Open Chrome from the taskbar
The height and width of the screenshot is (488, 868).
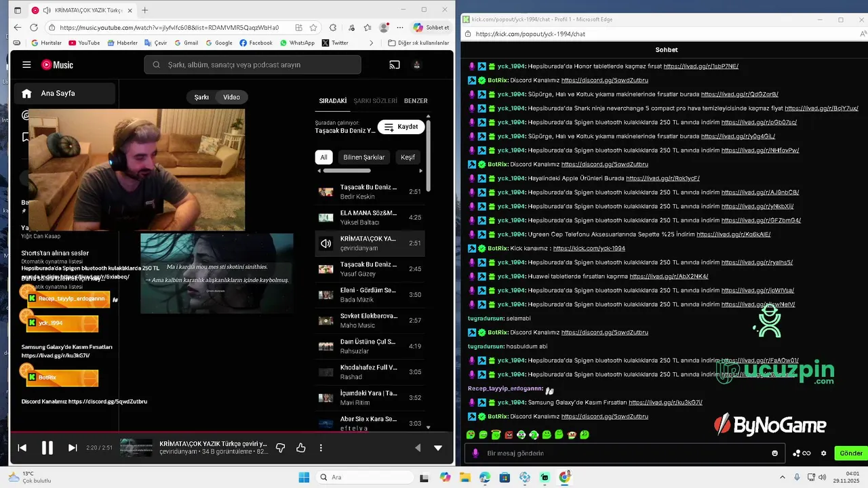(x=565, y=477)
